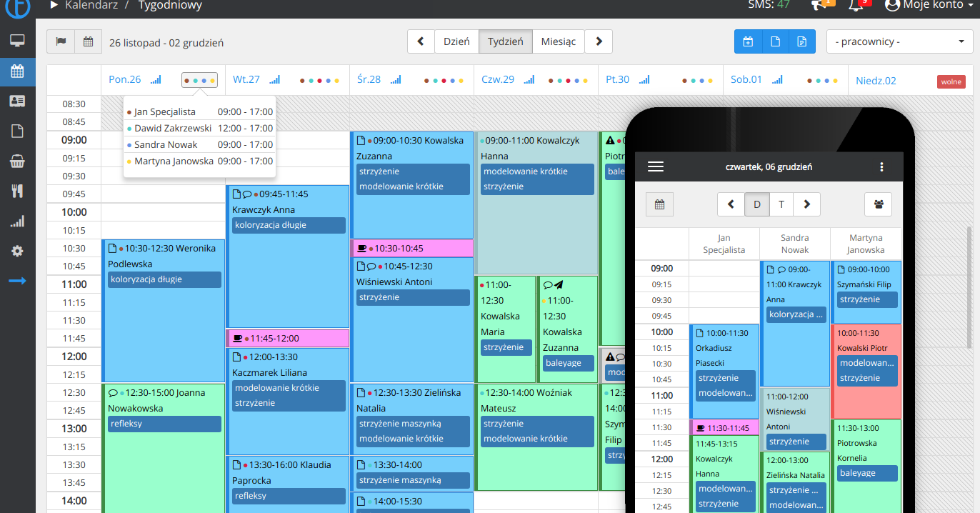980x513 pixels.
Task: Go to previous week with left arrow
Action: [x=421, y=41]
